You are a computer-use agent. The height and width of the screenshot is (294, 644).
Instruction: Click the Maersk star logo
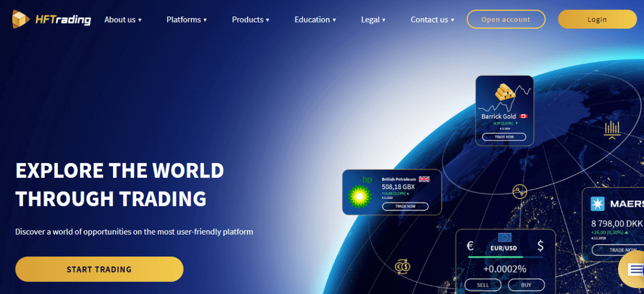tap(598, 204)
